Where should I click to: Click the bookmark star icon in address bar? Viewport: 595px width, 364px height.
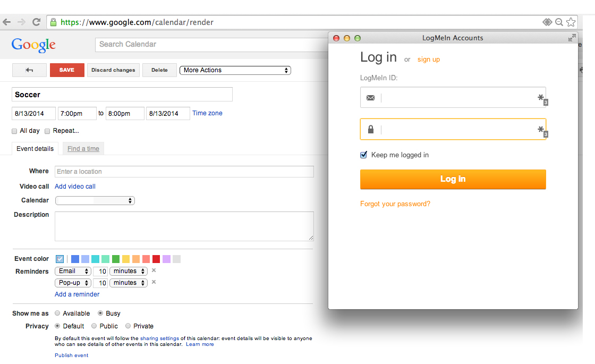click(571, 22)
